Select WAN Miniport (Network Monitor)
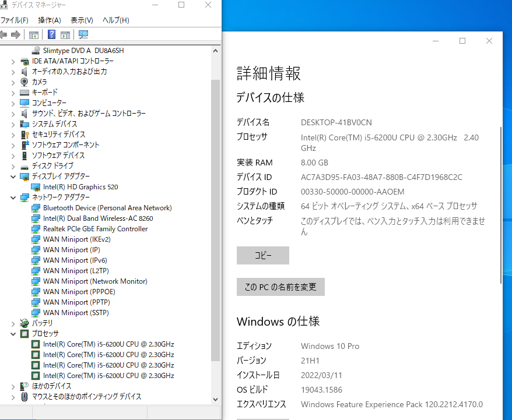Screen dimensions: 512x420 pos(95,281)
